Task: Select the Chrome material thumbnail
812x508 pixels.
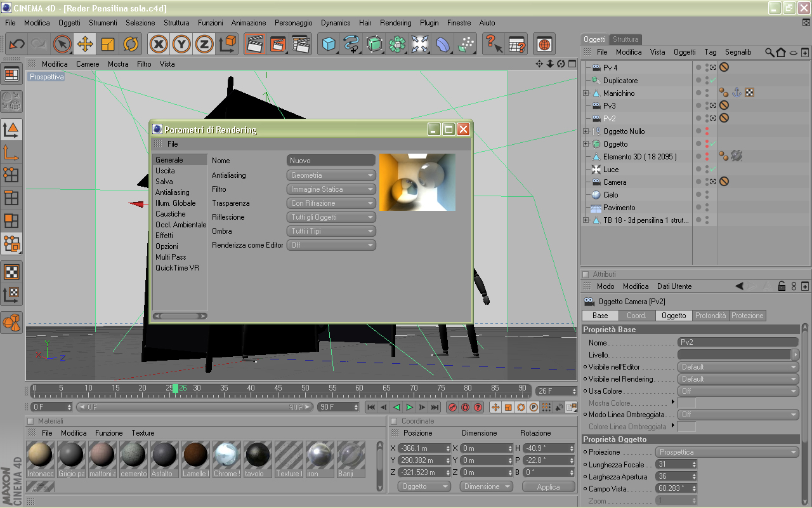Action: pos(226,460)
